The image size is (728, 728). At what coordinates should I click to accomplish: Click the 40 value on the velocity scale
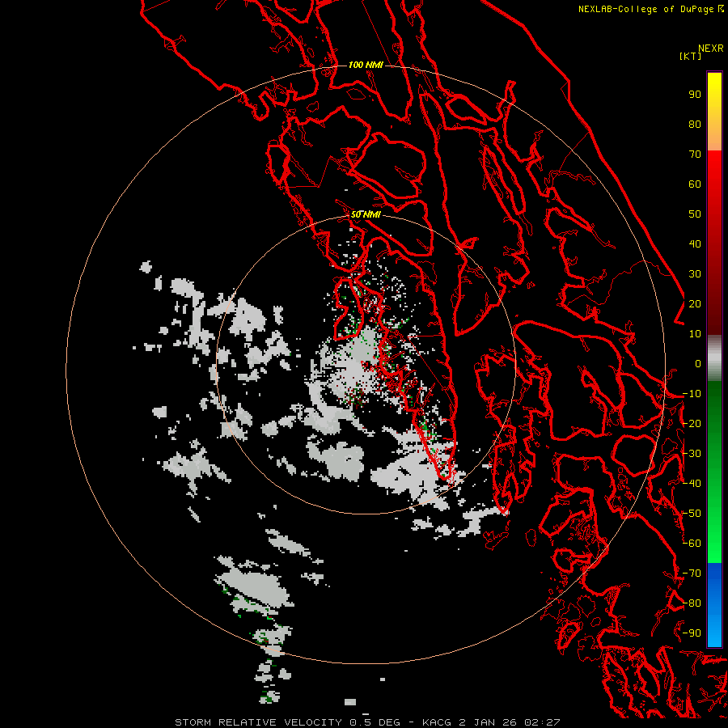(x=695, y=243)
